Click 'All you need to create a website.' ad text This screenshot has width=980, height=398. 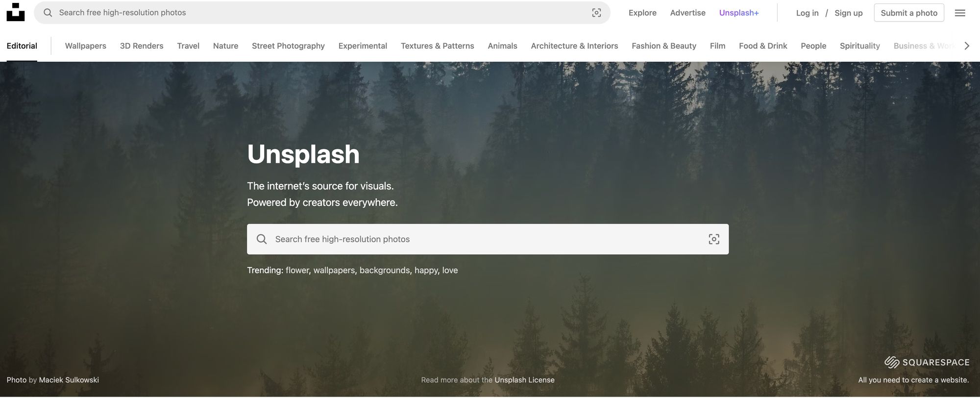(913, 380)
